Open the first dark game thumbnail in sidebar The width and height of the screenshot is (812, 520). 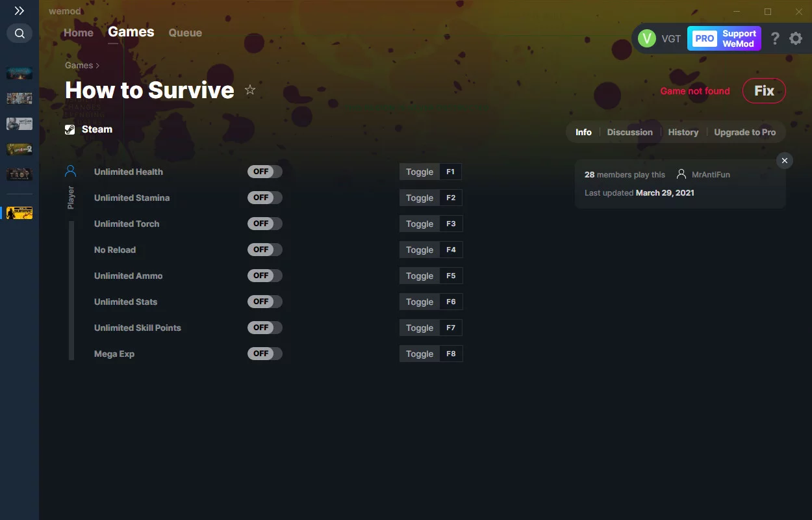(19, 73)
